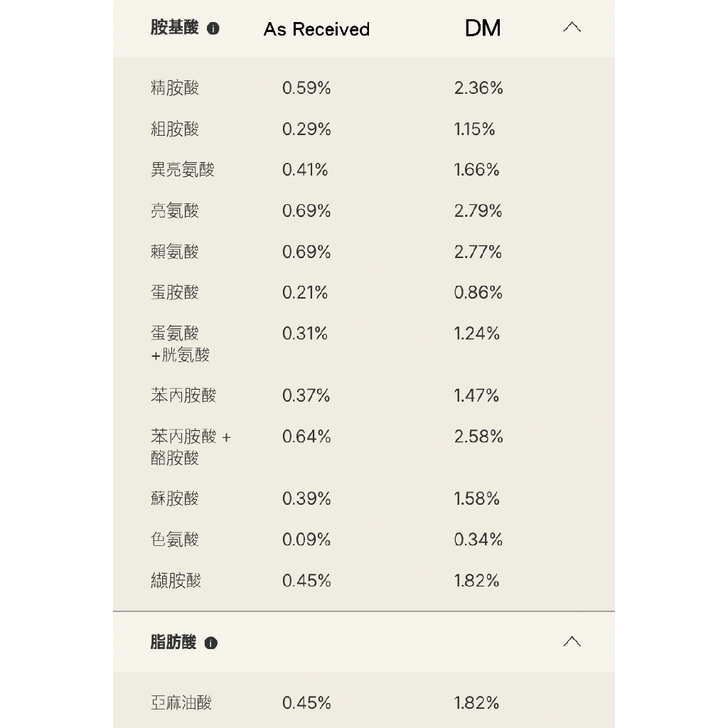
Task: Select the 亞麻油酸 row label
Action: click(x=181, y=703)
